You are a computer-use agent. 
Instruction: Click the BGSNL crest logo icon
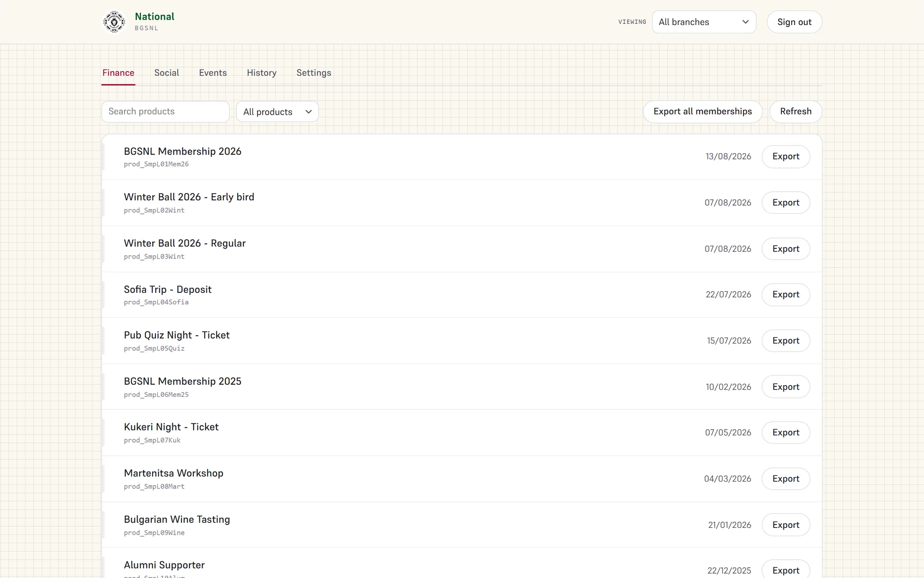114,22
